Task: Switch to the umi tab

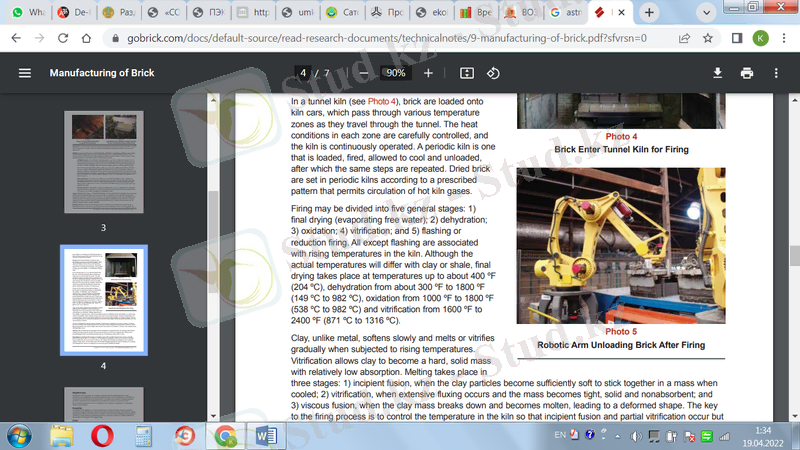Action: (x=298, y=12)
